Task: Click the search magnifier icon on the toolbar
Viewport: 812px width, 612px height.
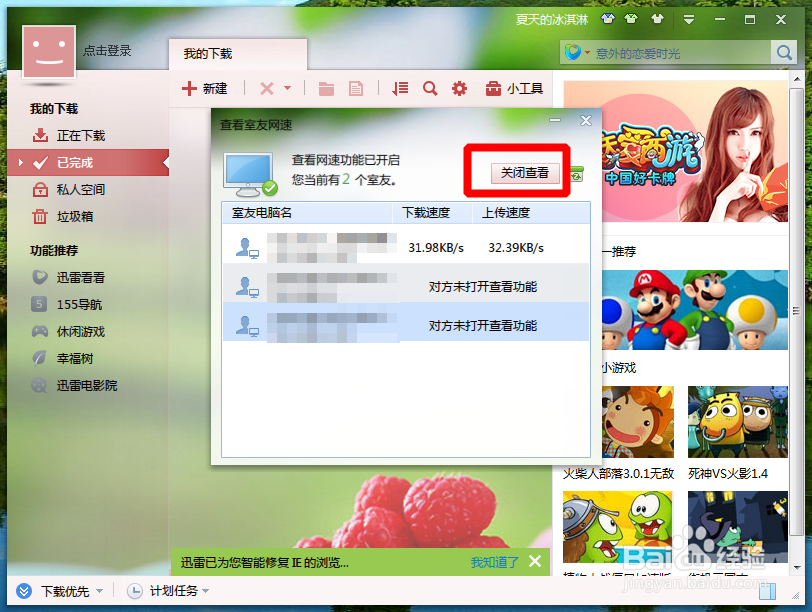Action: coord(429,88)
